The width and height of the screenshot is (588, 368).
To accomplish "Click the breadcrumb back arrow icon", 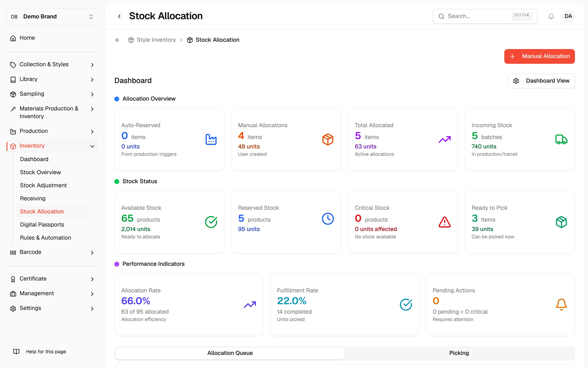I will [x=118, y=40].
